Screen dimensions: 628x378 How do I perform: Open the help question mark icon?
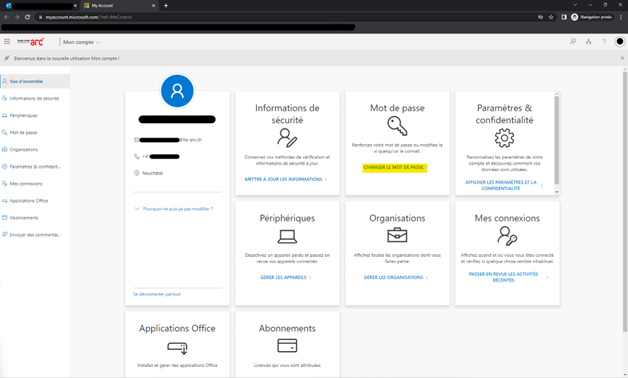coord(604,41)
